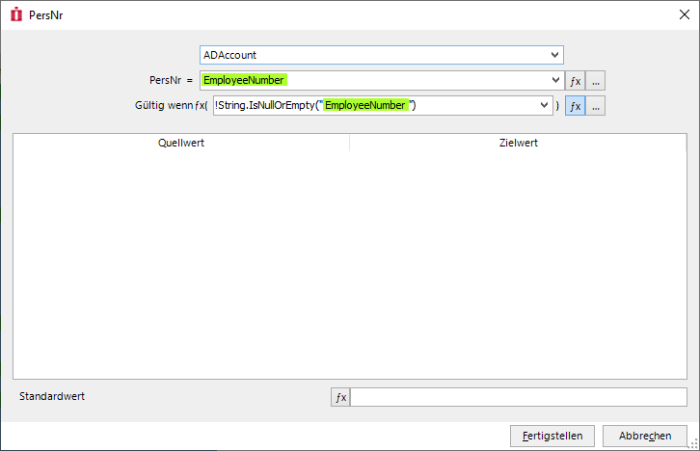This screenshot has width=700, height=451.
Task: Select the Quellwert column header
Action: coord(181,144)
